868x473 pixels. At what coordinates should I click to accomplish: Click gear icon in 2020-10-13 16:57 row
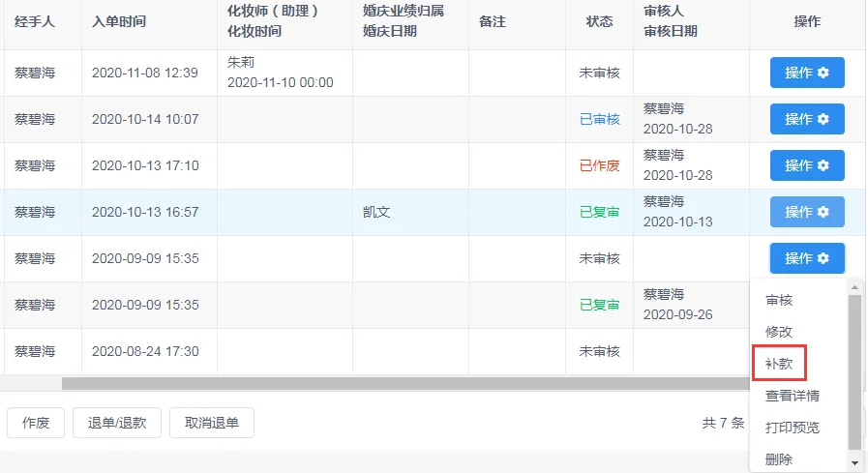click(823, 212)
